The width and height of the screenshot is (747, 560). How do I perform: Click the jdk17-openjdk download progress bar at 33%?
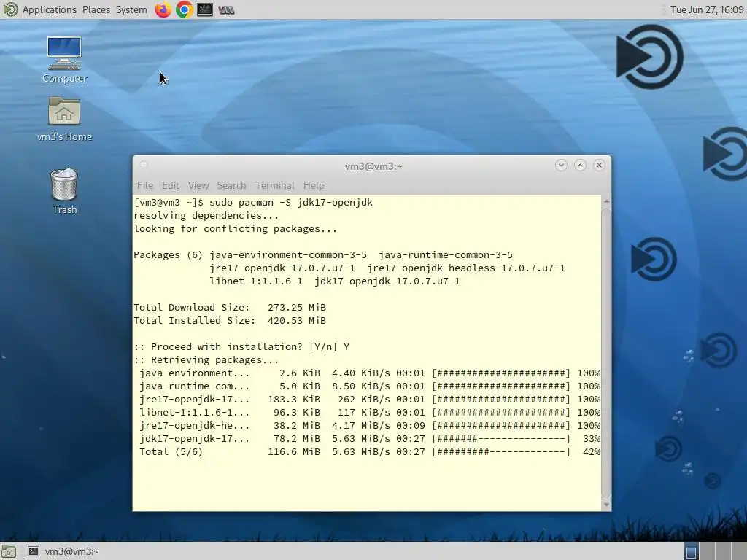click(501, 438)
